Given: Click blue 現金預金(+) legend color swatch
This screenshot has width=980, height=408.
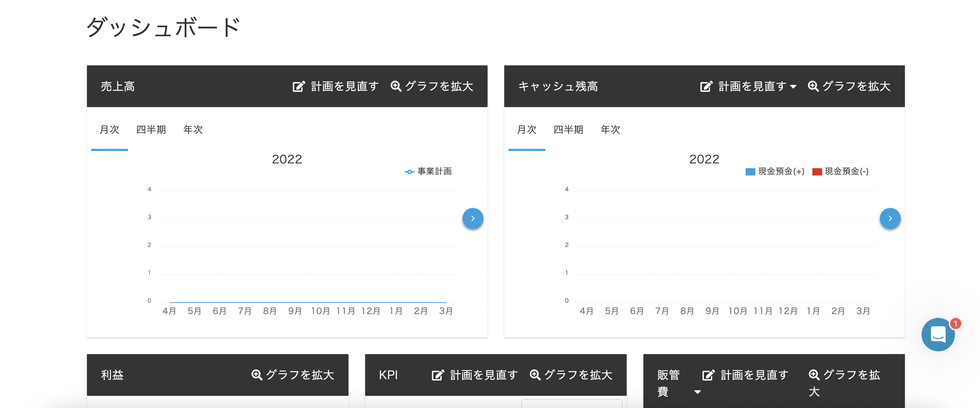Looking at the screenshot, I should (750, 172).
